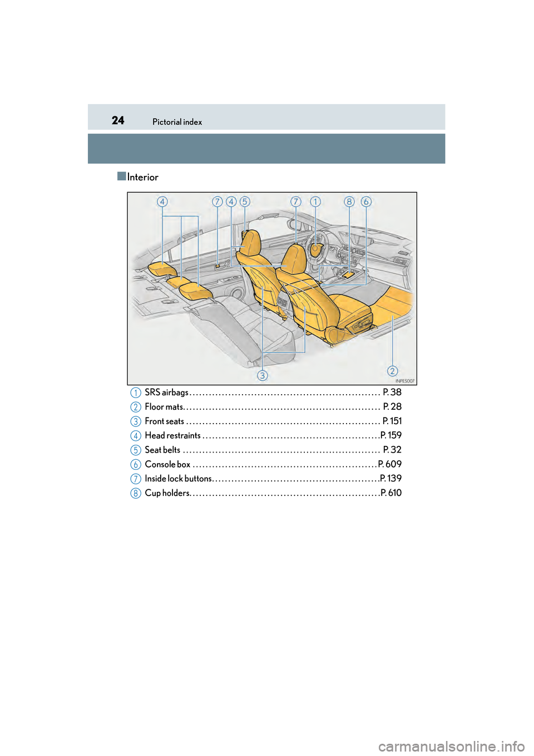Open page reference P. 610

click(391, 493)
